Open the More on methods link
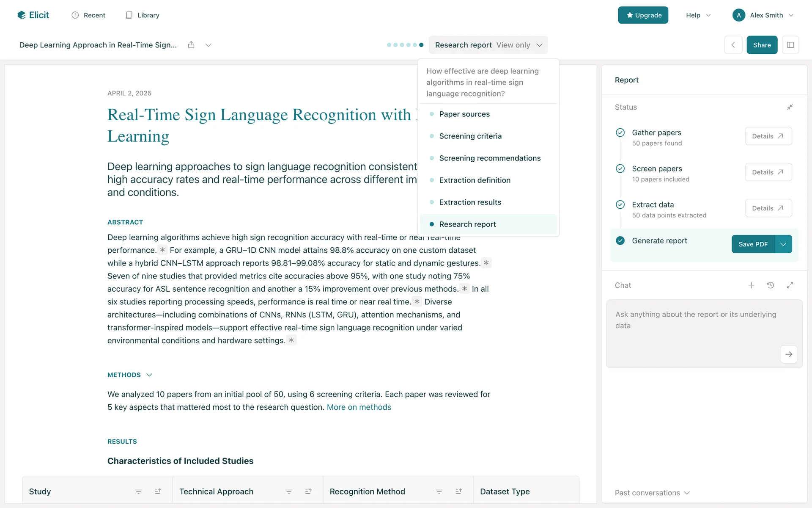The image size is (812, 508). tap(359, 407)
